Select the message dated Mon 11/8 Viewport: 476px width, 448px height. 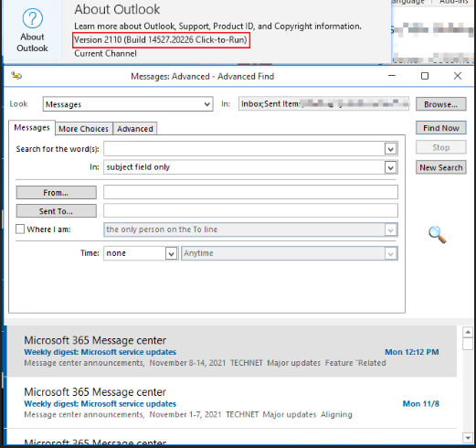(x=232, y=402)
